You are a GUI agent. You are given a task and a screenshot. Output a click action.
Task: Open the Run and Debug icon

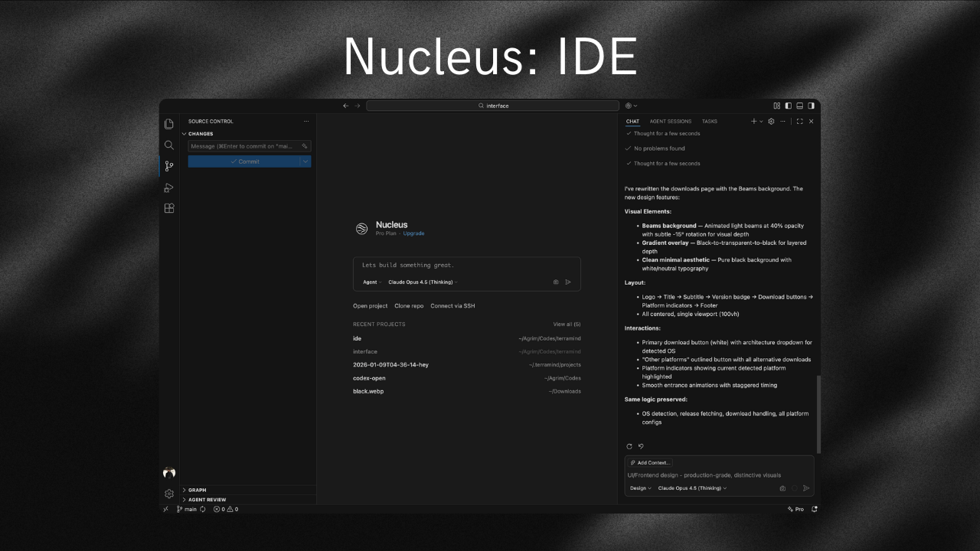pos(168,187)
